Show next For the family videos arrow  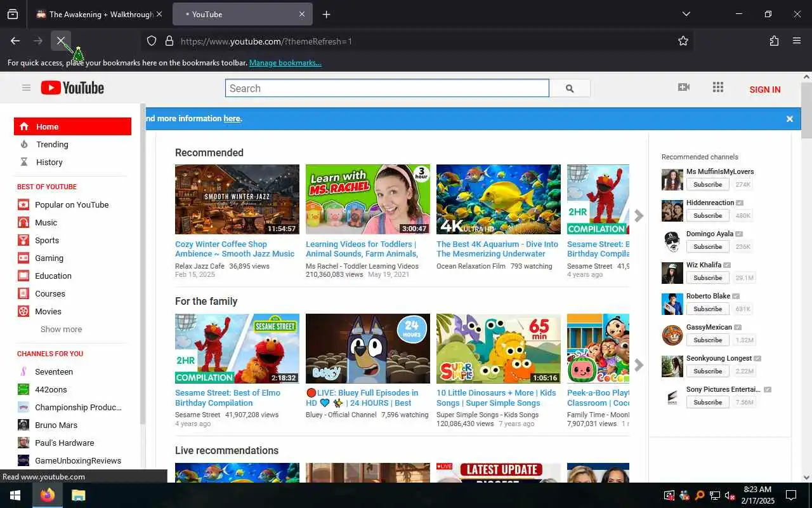point(639,364)
